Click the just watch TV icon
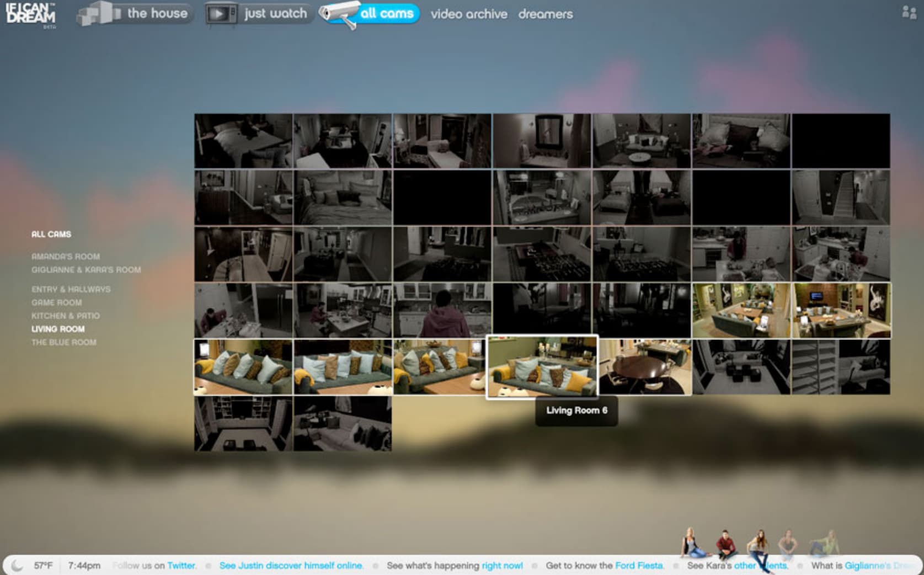 (221, 14)
